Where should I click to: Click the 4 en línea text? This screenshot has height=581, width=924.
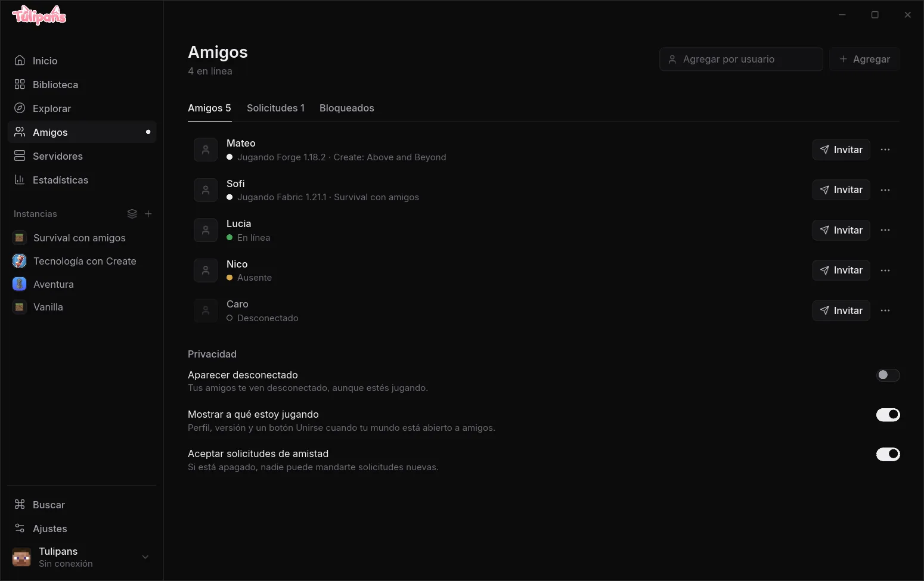coord(210,71)
